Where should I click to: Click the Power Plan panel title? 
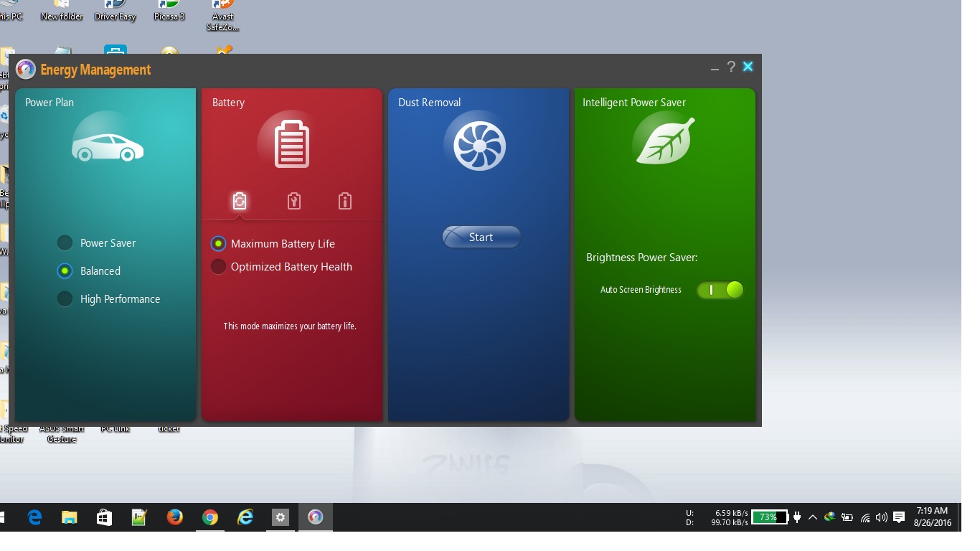pos(50,103)
